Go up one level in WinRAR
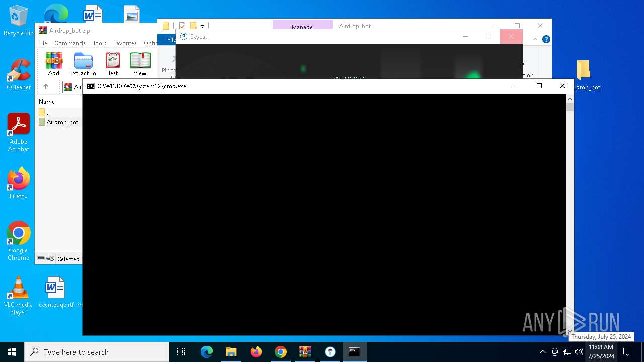Image resolution: width=644 pixels, height=362 pixels. pyautogui.click(x=46, y=87)
